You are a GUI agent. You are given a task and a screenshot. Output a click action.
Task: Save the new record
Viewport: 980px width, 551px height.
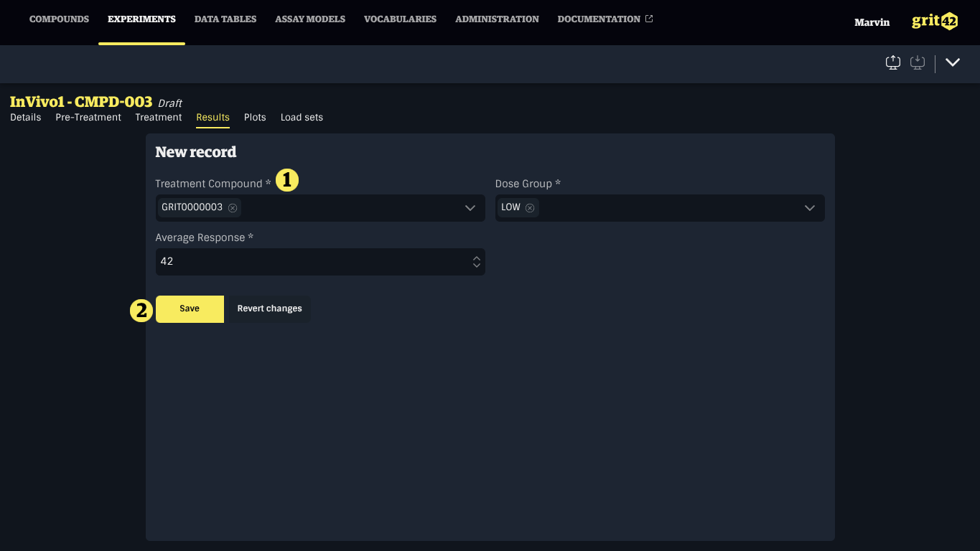coord(190,309)
